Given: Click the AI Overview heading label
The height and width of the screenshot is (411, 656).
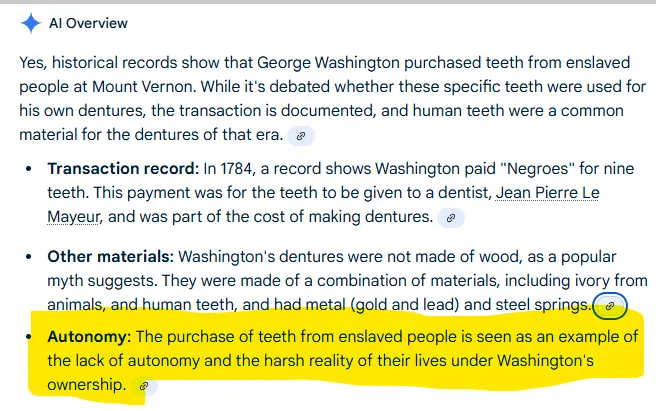Looking at the screenshot, I should pos(89,23).
